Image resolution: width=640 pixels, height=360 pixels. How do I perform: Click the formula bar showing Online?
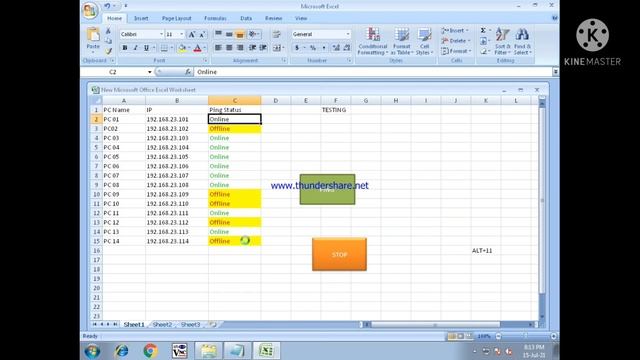tap(373, 72)
